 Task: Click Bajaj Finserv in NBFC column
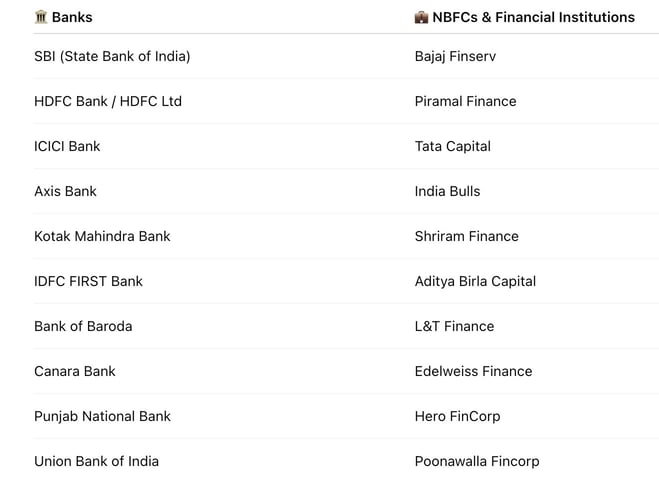[455, 56]
